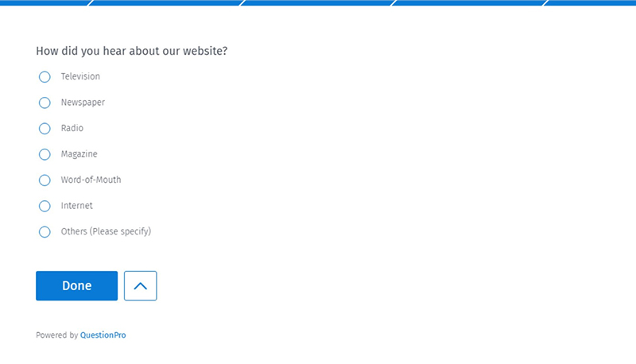The height and width of the screenshot is (364, 636).
Task: Click the last segment of the progress bar
Action: (591, 2)
